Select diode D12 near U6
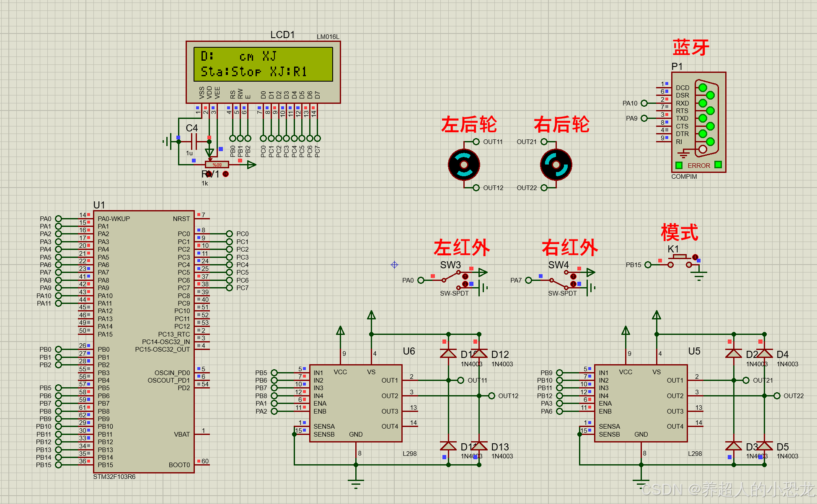 pos(479,354)
